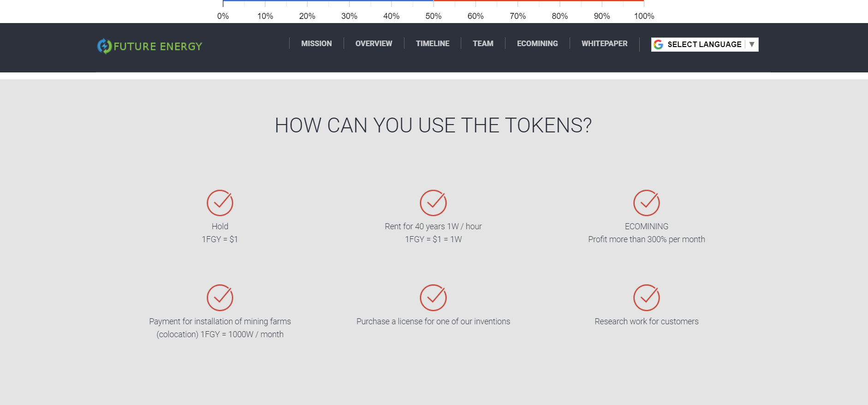This screenshot has width=868, height=405.
Task: Click the ECOMINING label under the checkmark
Action: (x=647, y=226)
